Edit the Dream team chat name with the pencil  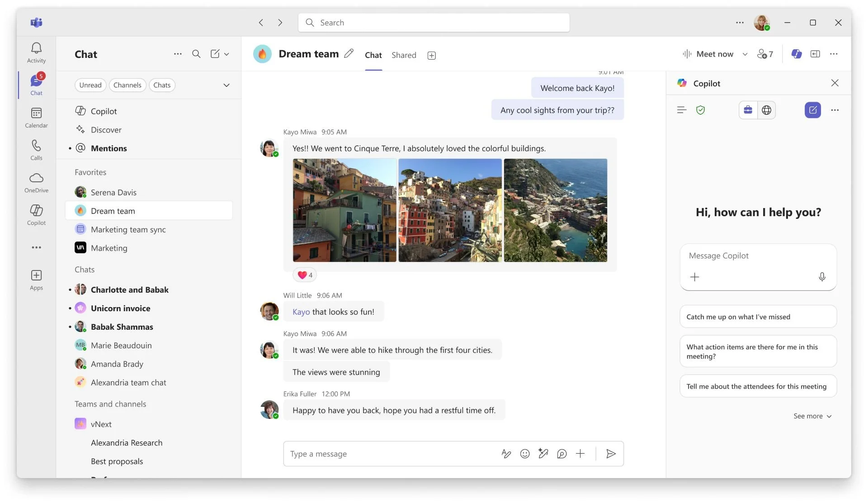[x=349, y=54]
